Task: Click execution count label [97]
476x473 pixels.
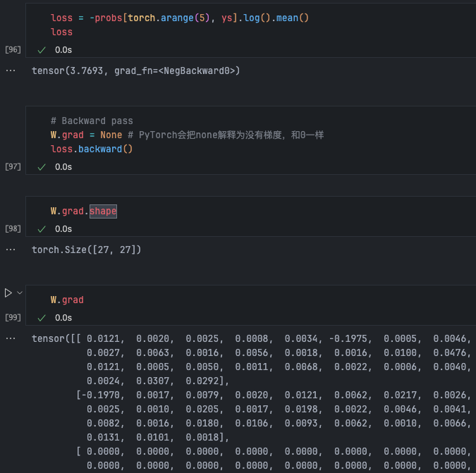Action: (13, 167)
